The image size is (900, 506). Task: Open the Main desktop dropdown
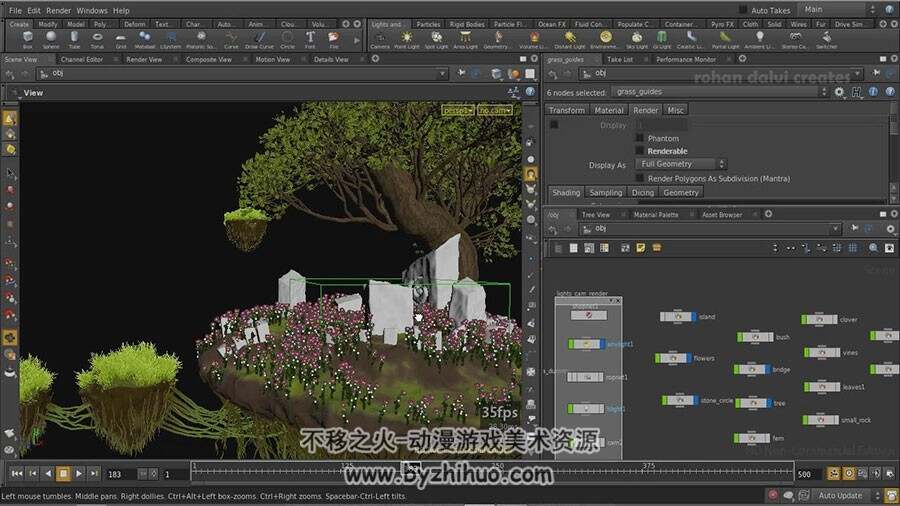pyautogui.click(x=839, y=9)
